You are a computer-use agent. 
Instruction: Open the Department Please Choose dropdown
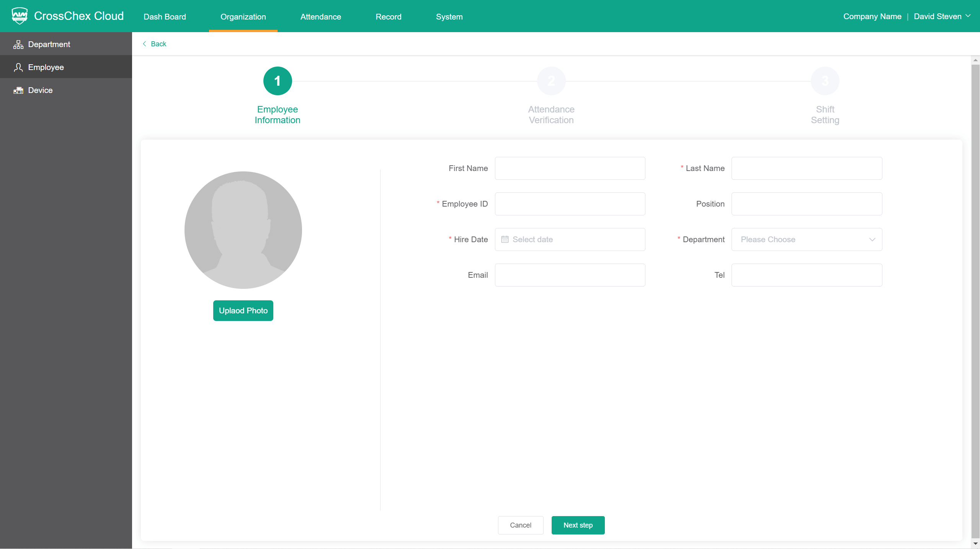tap(807, 239)
